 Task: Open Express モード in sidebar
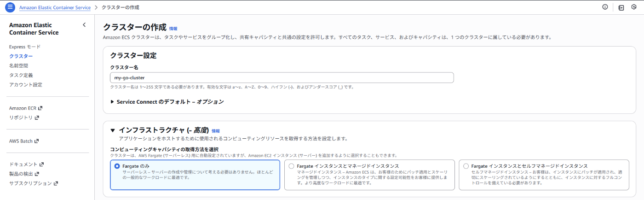coord(25,47)
